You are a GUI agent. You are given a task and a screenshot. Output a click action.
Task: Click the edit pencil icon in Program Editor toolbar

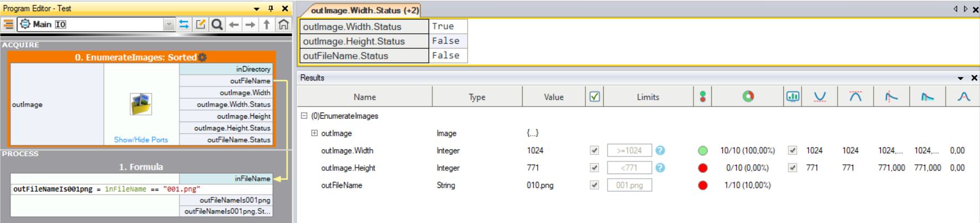pyautogui.click(x=201, y=24)
